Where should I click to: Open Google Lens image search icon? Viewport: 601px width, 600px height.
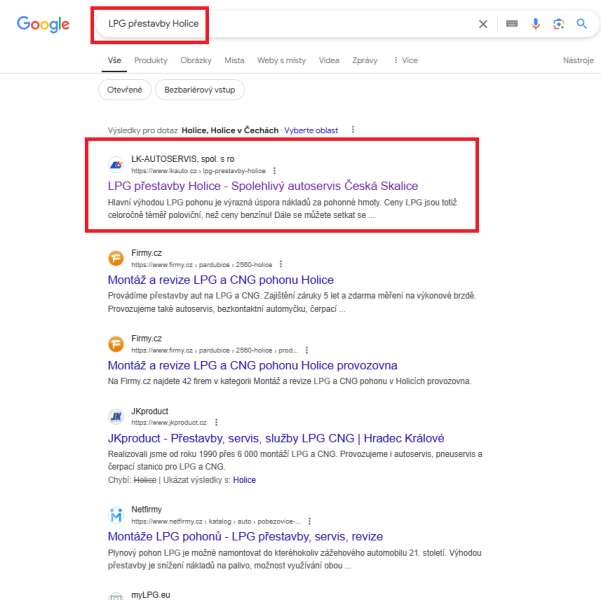coord(558,24)
